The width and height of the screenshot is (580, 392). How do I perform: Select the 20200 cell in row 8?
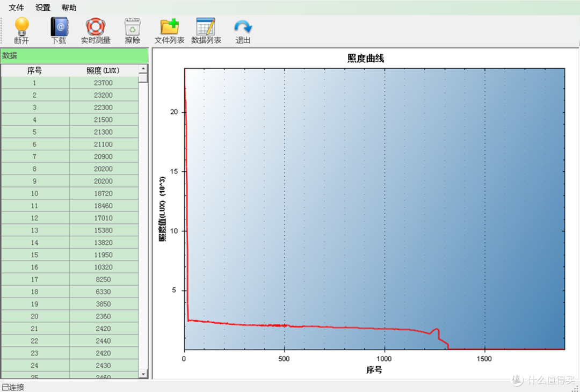click(x=104, y=169)
